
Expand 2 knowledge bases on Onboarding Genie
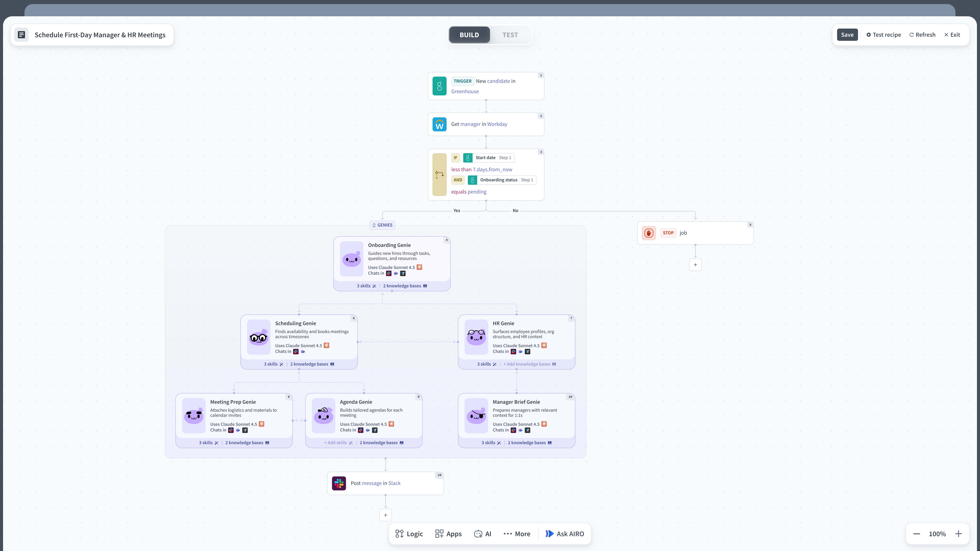point(405,286)
